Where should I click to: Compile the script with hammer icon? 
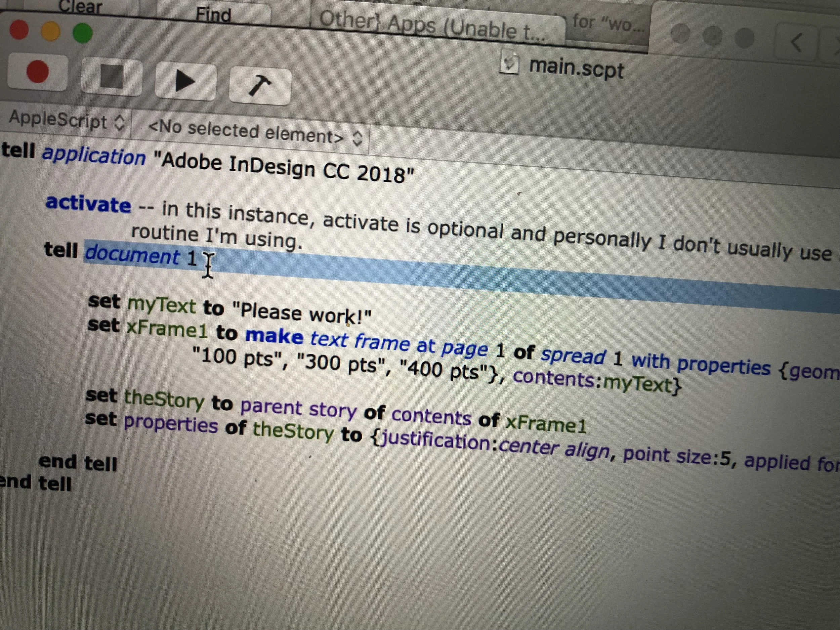pos(260,85)
